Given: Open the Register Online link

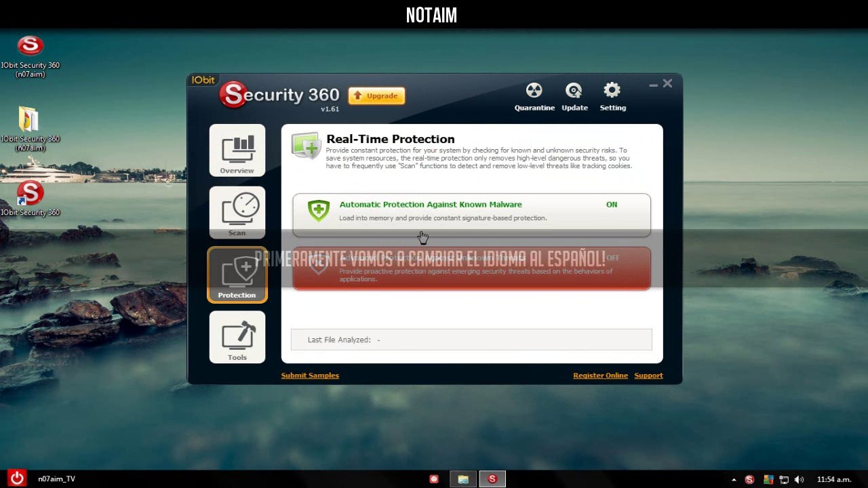Looking at the screenshot, I should [600, 375].
